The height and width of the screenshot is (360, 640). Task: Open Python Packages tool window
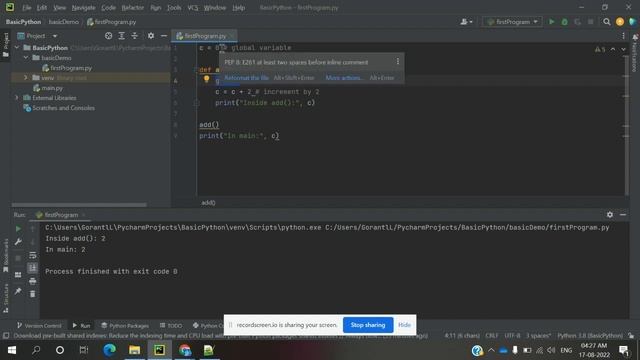click(125, 325)
